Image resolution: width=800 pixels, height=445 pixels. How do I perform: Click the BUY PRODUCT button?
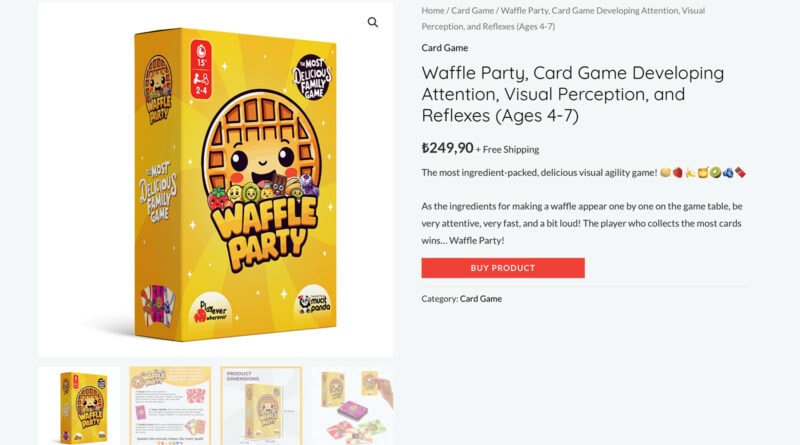click(503, 268)
